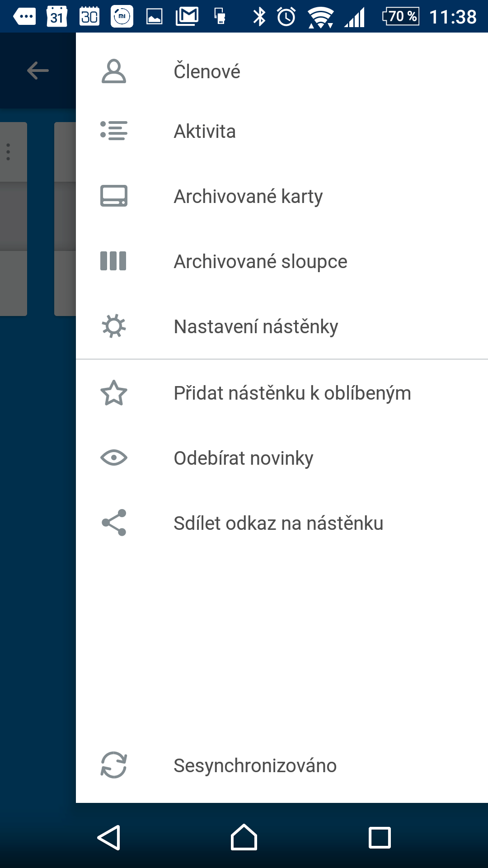Tap the Nastavení nástěnky gear icon
Screen dimensions: 488x868
point(113,326)
